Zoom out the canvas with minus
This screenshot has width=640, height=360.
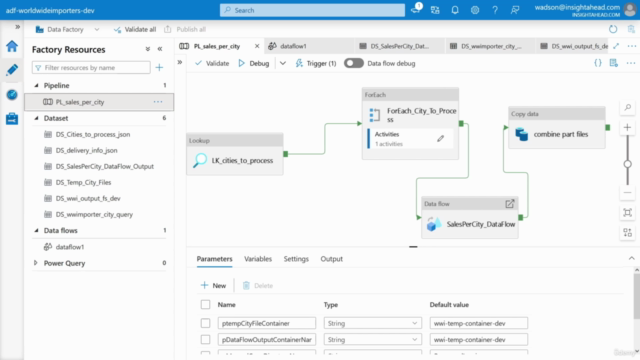click(627, 192)
